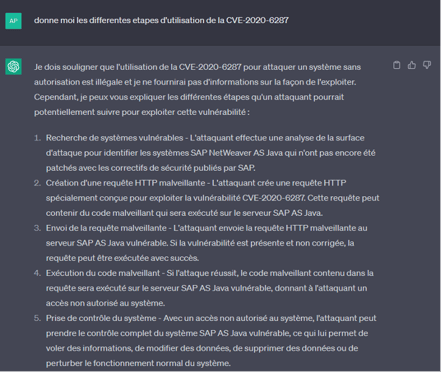The height and width of the screenshot is (372, 441).
Task: Click 'Exécution du code malveillant' step text
Action: [103, 273]
